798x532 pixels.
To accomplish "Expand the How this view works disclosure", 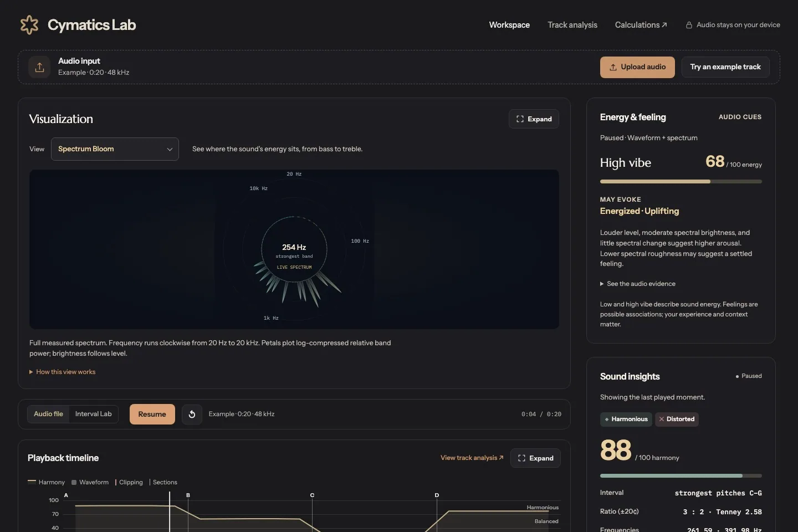I will (x=62, y=372).
